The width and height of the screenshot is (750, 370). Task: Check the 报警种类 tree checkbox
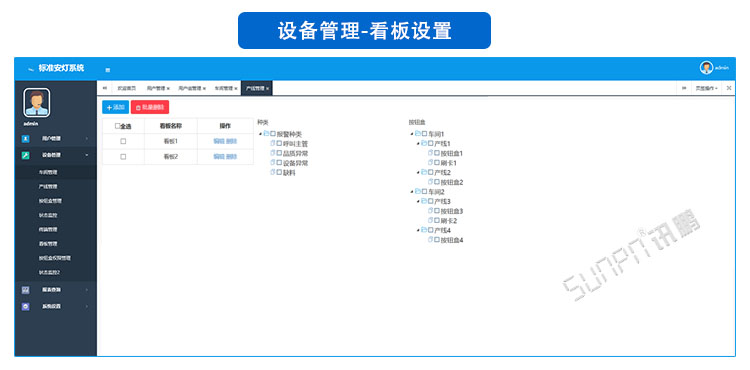(x=273, y=134)
